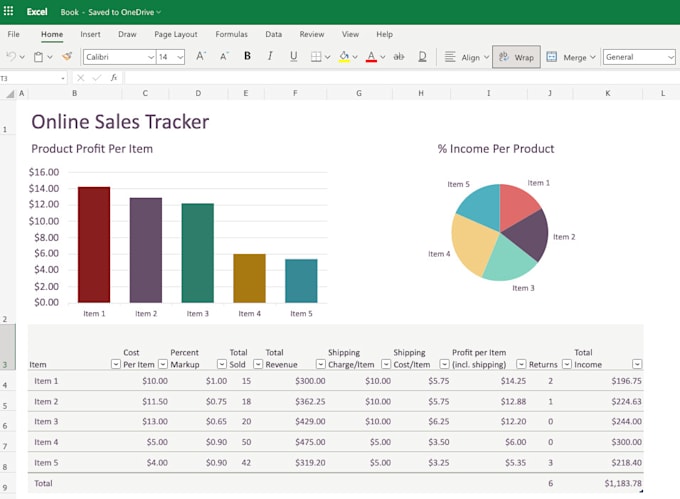The image size is (680, 499).
Task: Open the Insert ribbon tab
Action: point(90,34)
